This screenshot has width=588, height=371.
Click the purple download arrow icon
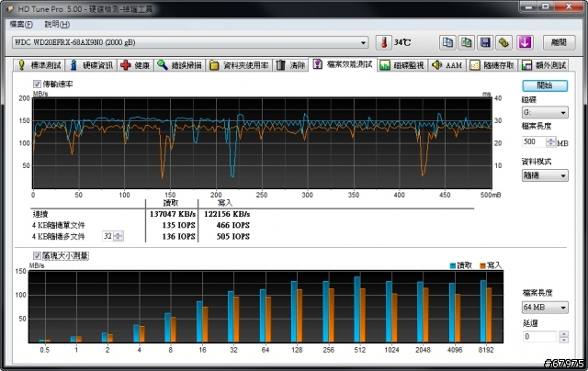tap(525, 42)
